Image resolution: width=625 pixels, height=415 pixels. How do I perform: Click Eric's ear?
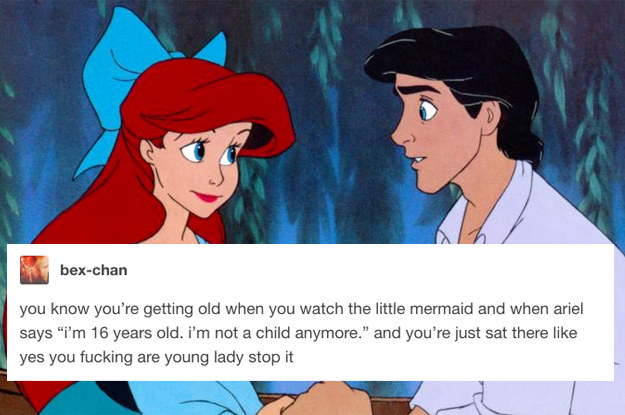489,118
